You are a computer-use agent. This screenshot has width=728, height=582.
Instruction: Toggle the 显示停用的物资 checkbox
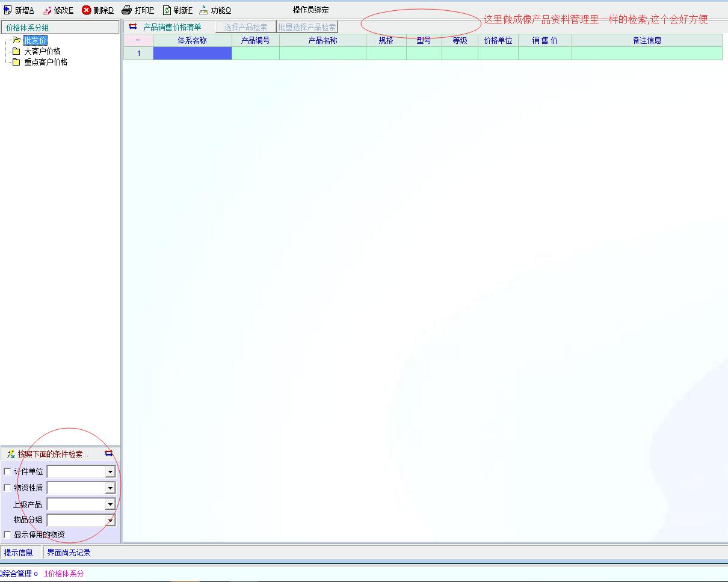tap(8, 535)
